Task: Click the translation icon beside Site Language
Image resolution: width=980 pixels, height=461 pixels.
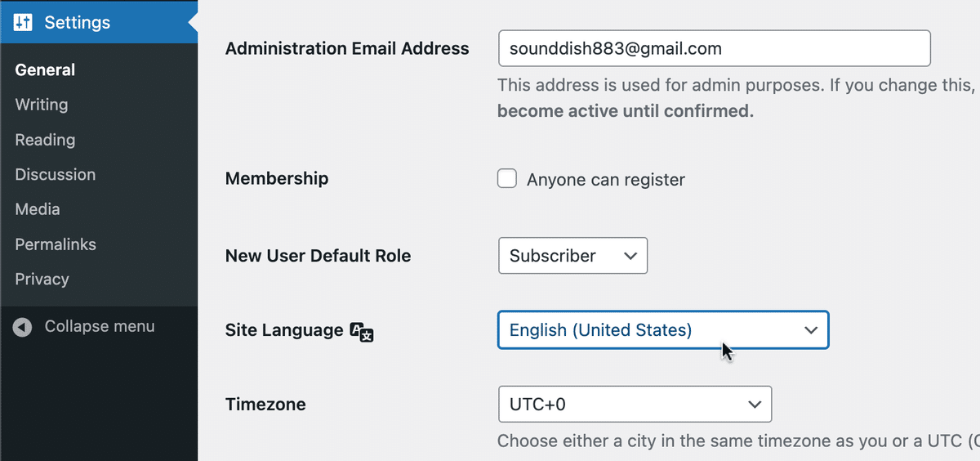Action: (x=362, y=331)
